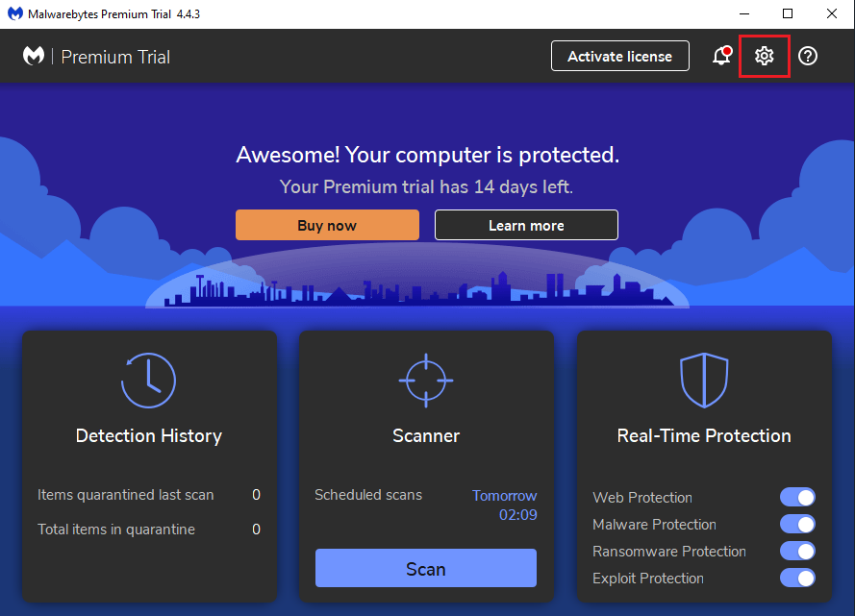Click the 'Premium Trial' header text
The image size is (855, 616).
pyautogui.click(x=115, y=57)
